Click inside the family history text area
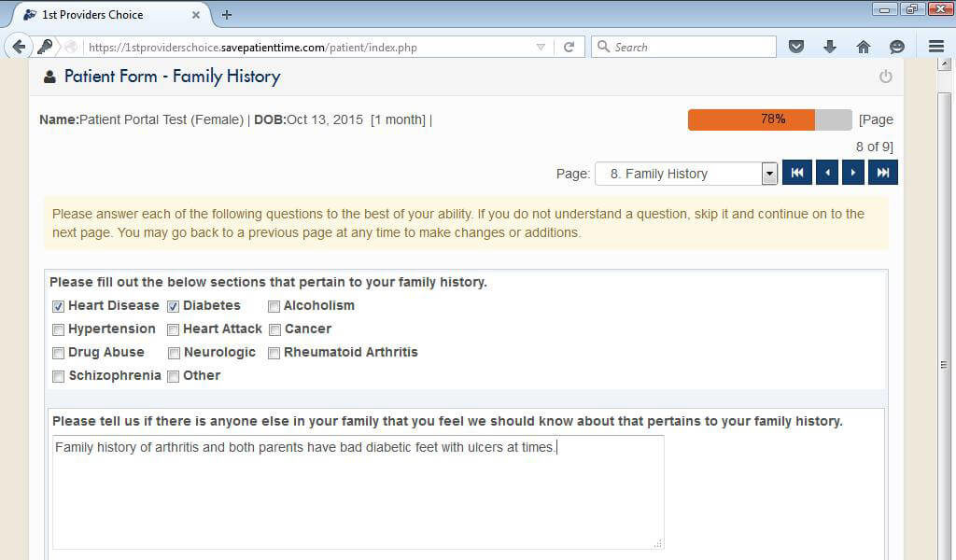Viewport: 956px width, 560px height. (358, 493)
